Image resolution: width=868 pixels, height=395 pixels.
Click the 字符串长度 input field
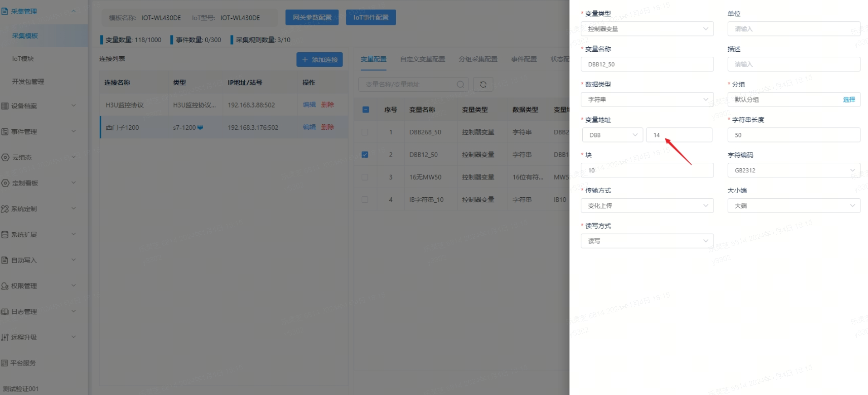tap(794, 135)
